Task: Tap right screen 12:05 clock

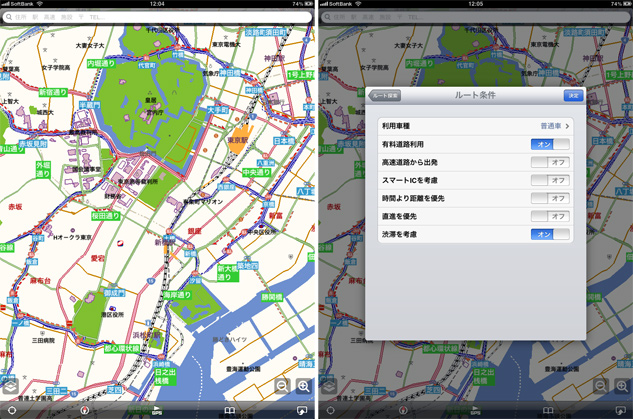Action: [476, 4]
